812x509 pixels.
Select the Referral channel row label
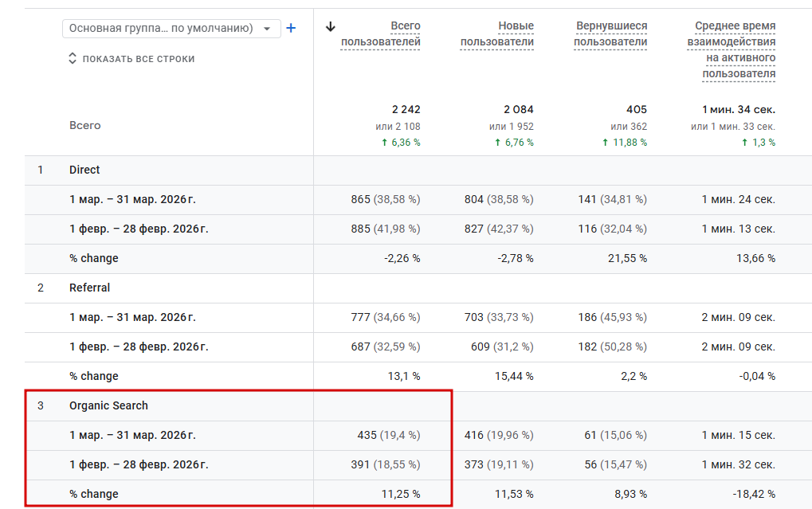click(89, 288)
